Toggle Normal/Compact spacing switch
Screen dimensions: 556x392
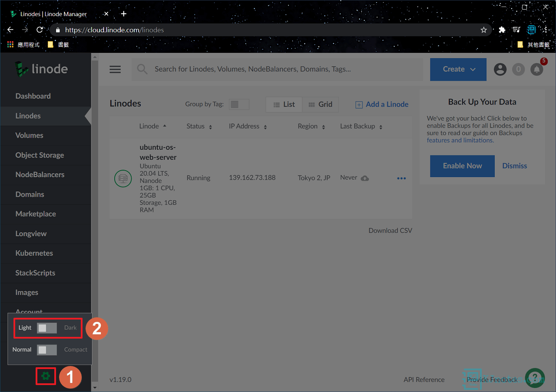pyautogui.click(x=47, y=349)
